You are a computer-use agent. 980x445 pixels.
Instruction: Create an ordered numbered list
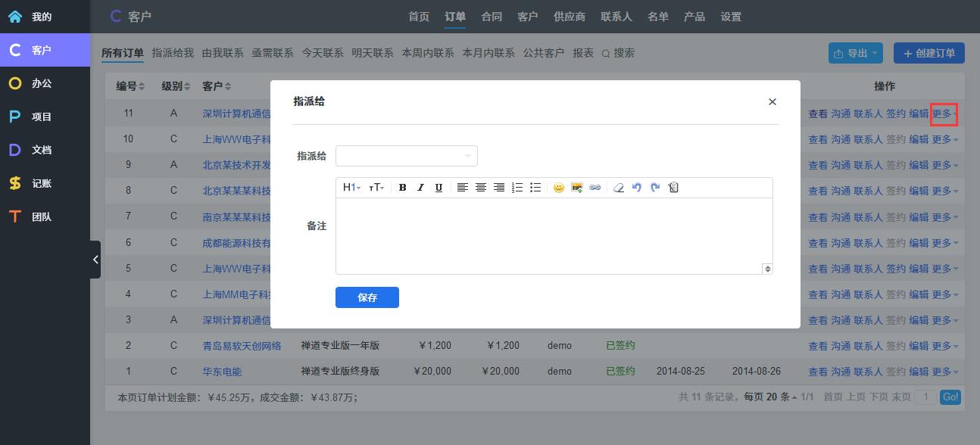tap(517, 188)
